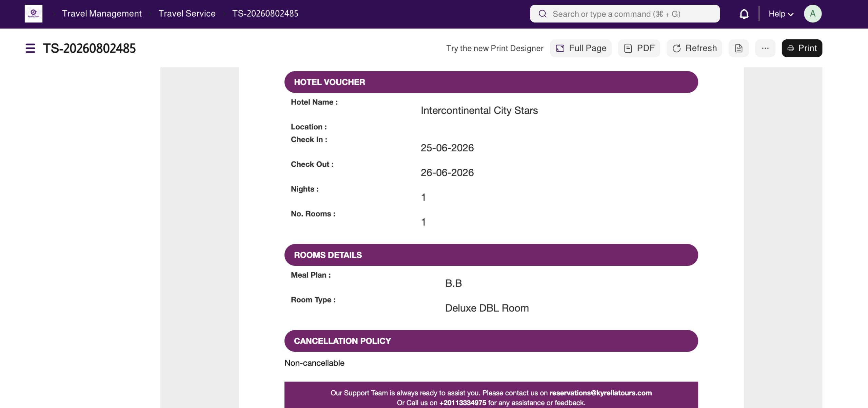Click the check-out date 26-06-2026

(447, 172)
